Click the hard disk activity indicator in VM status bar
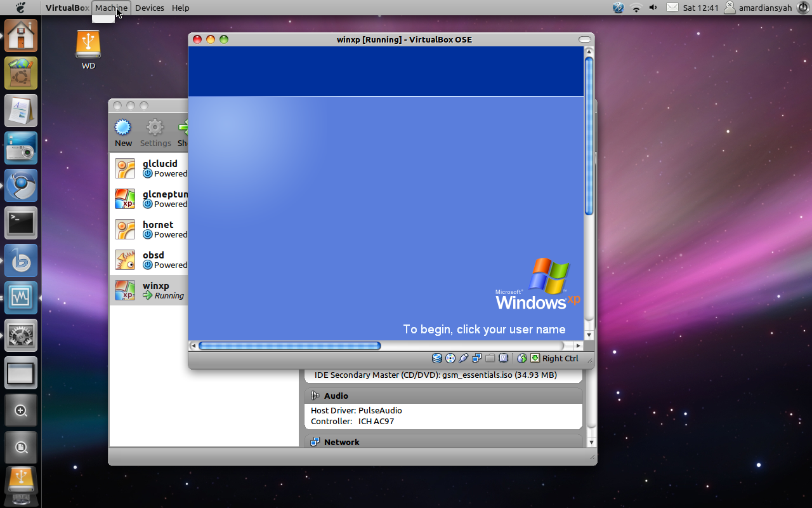The height and width of the screenshot is (508, 812). [437, 358]
